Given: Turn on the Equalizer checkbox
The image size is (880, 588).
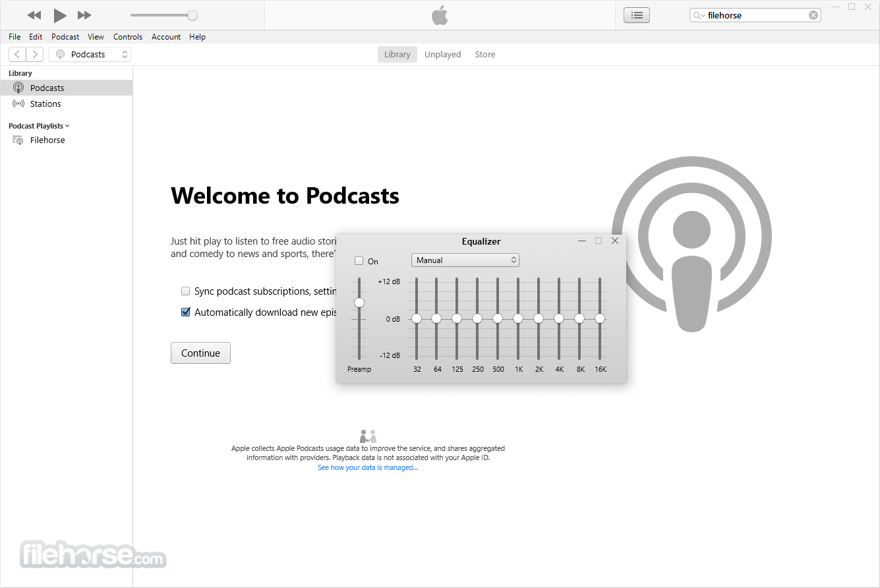Looking at the screenshot, I should 359,261.
